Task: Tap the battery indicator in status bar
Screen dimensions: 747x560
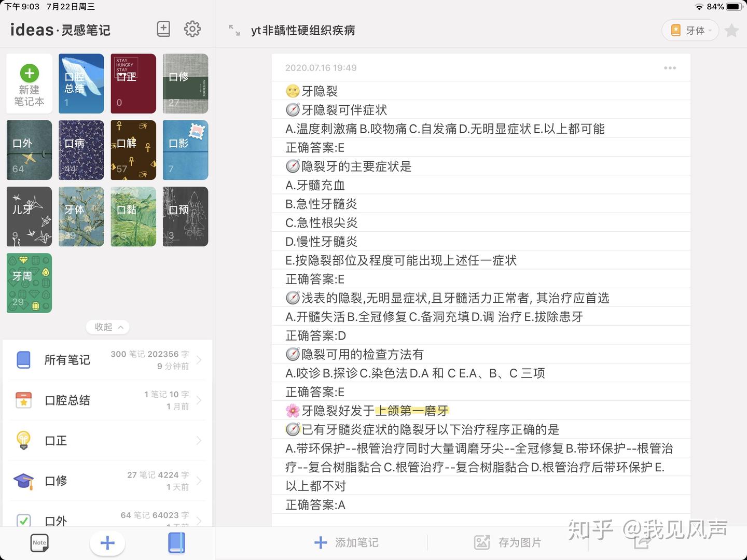Action: coord(735,7)
